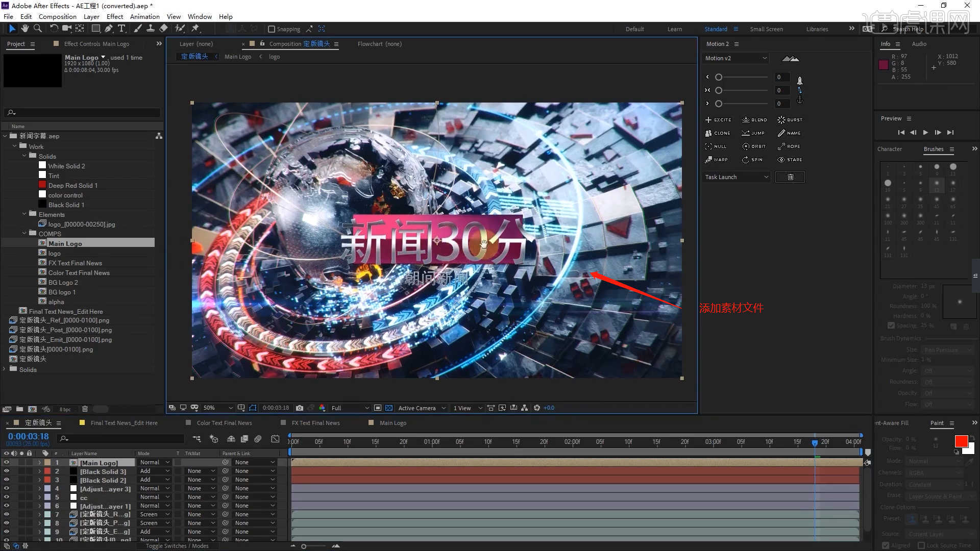Select the Horizontal Type tool
Screen dimensions: 980x551
(x=121, y=29)
